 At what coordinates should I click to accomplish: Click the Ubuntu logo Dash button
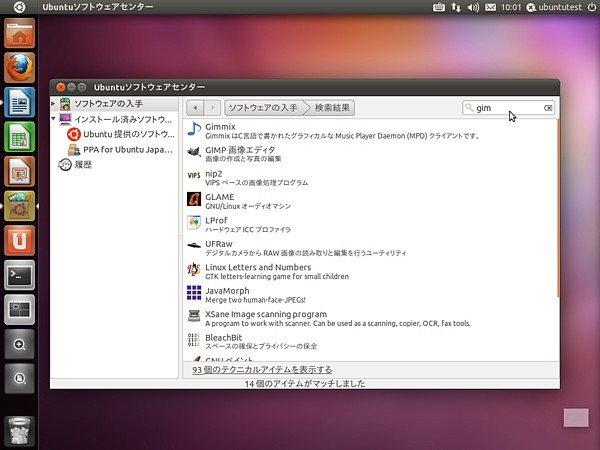19,7
